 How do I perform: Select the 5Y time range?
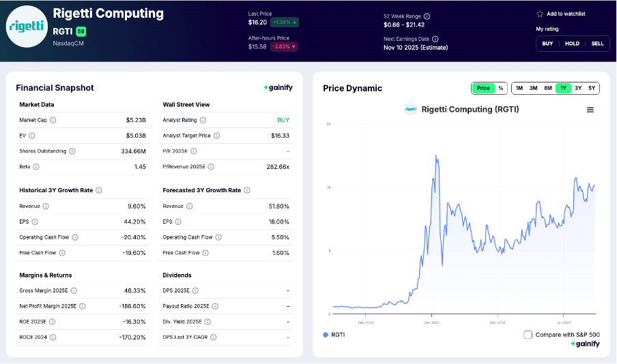point(592,88)
